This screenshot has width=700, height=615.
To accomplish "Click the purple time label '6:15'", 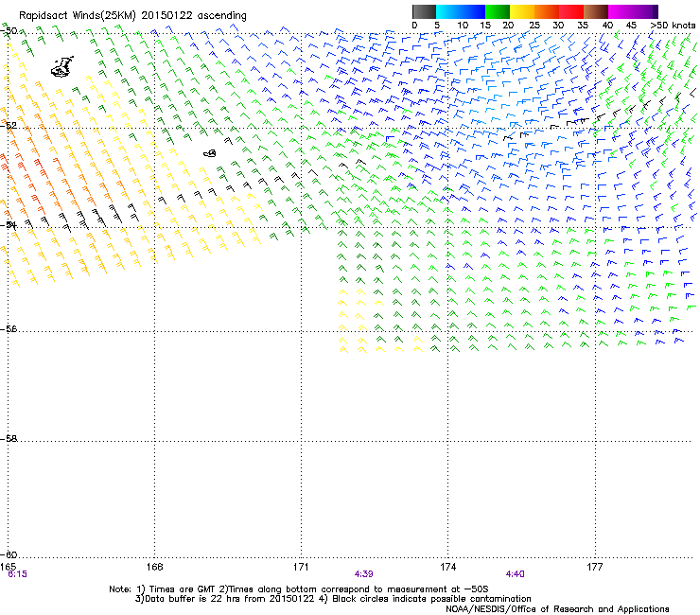I will click(x=17, y=574).
